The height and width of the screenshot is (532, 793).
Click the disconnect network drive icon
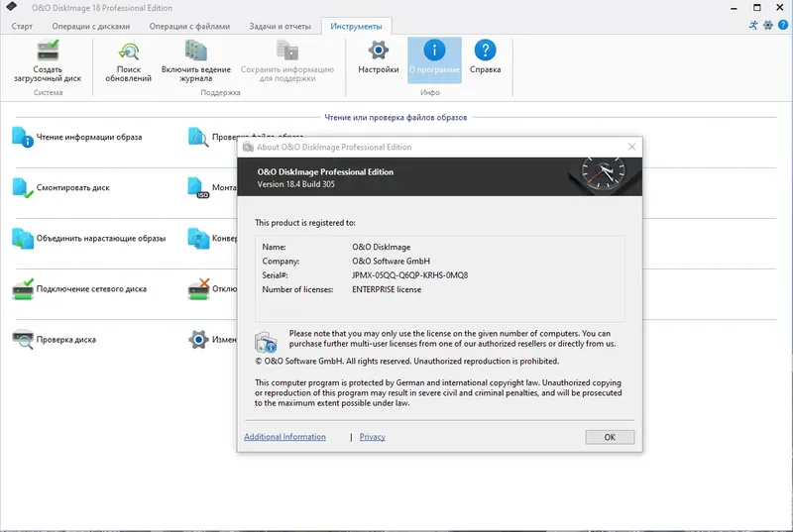click(198, 289)
